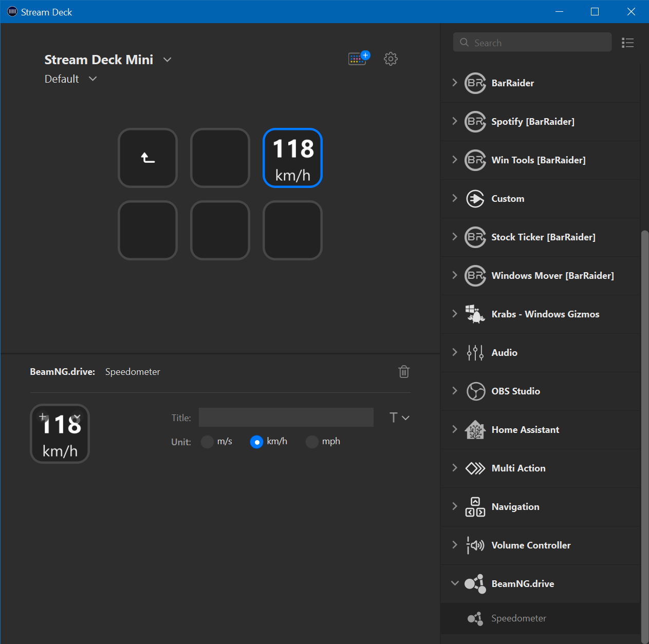Image resolution: width=649 pixels, height=644 pixels.
Task: Delete the action using the trash icon
Action: click(404, 371)
